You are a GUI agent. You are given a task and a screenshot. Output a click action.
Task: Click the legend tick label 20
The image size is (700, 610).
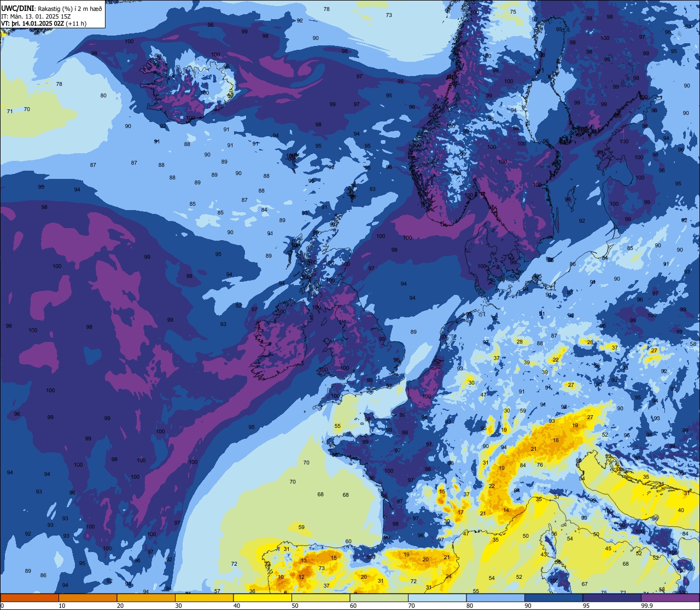tap(120, 606)
